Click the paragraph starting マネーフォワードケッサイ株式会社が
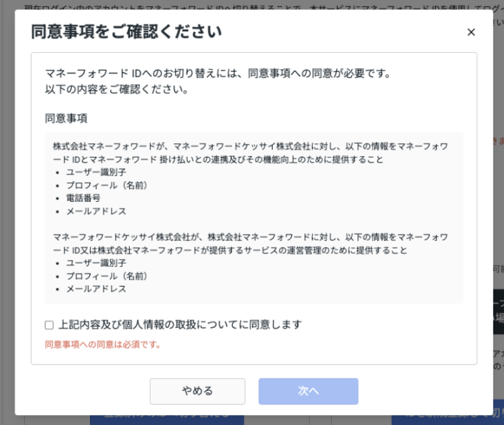504x425 pixels. tap(251, 244)
